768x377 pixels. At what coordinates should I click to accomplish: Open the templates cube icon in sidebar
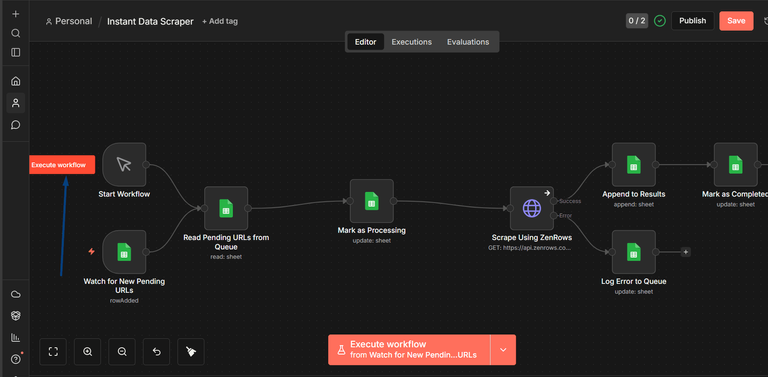click(x=16, y=316)
